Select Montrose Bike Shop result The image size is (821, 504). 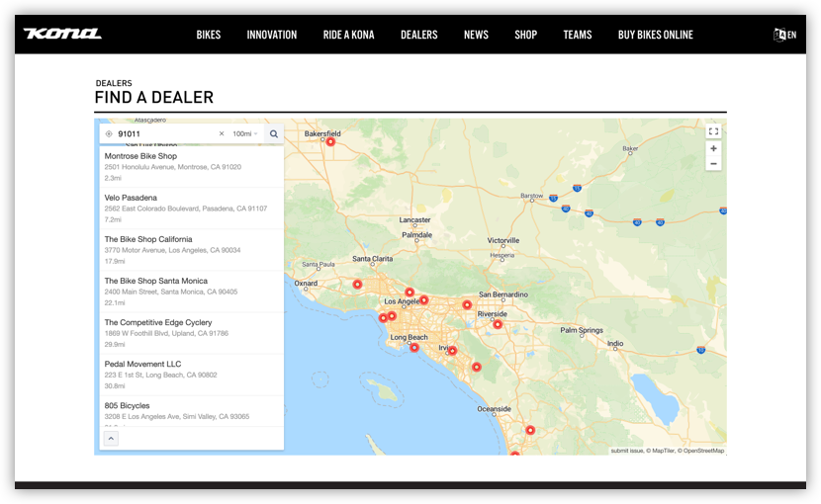(x=192, y=166)
